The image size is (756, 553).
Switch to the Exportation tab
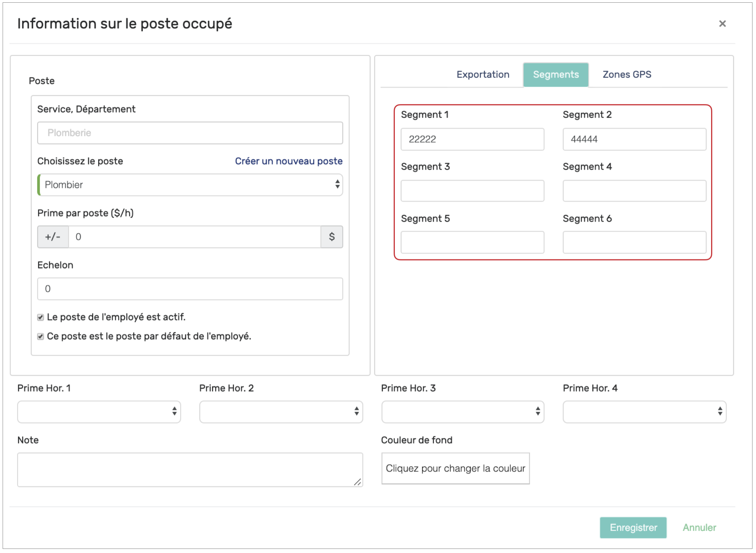click(x=483, y=74)
